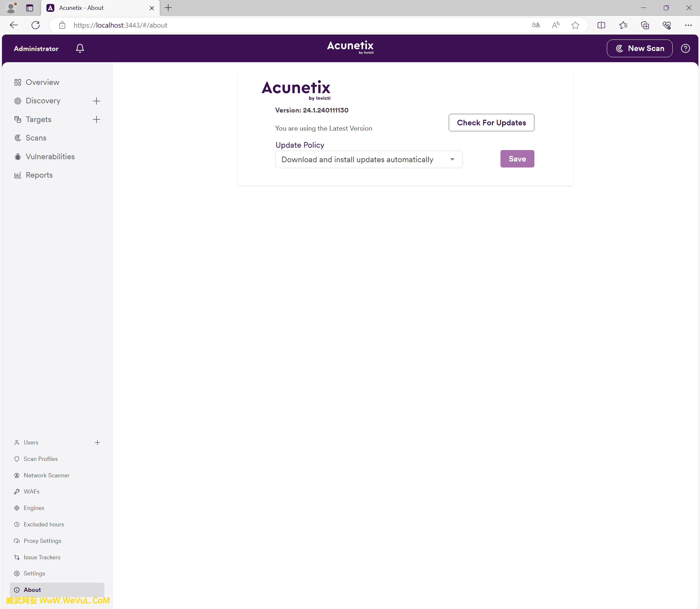Go to Overview in the sidebar
The width and height of the screenshot is (700, 609).
click(x=37, y=82)
